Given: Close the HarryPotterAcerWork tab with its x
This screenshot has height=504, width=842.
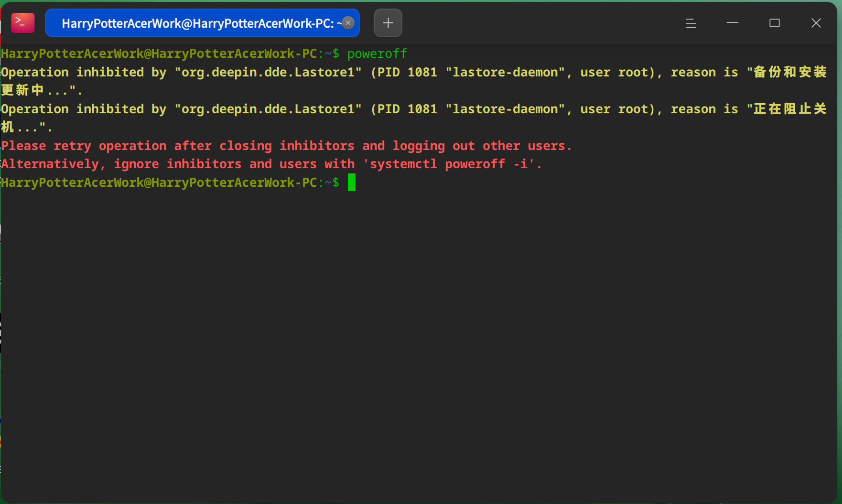Looking at the screenshot, I should (x=348, y=23).
